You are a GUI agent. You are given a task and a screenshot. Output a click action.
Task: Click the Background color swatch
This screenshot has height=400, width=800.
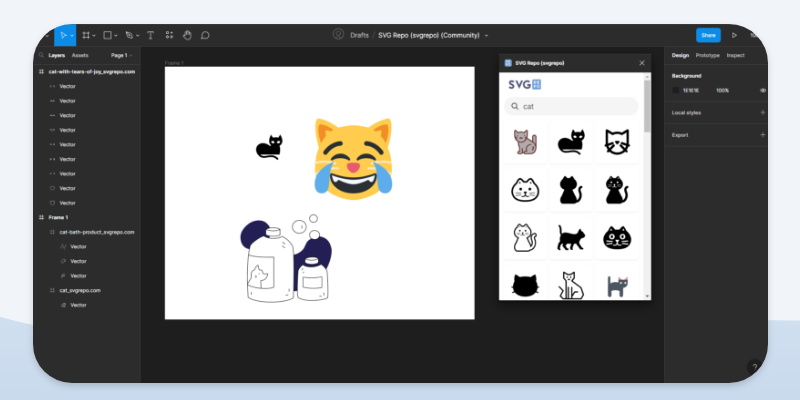(x=676, y=90)
